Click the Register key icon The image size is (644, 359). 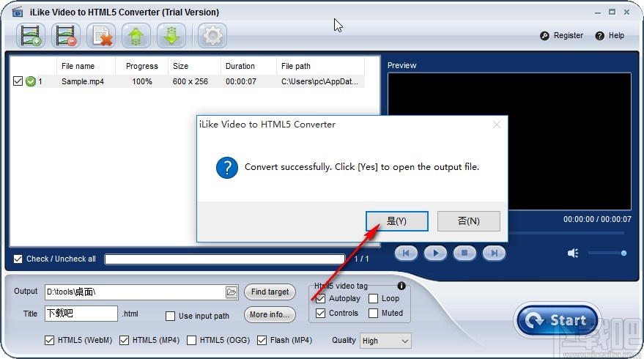544,36
